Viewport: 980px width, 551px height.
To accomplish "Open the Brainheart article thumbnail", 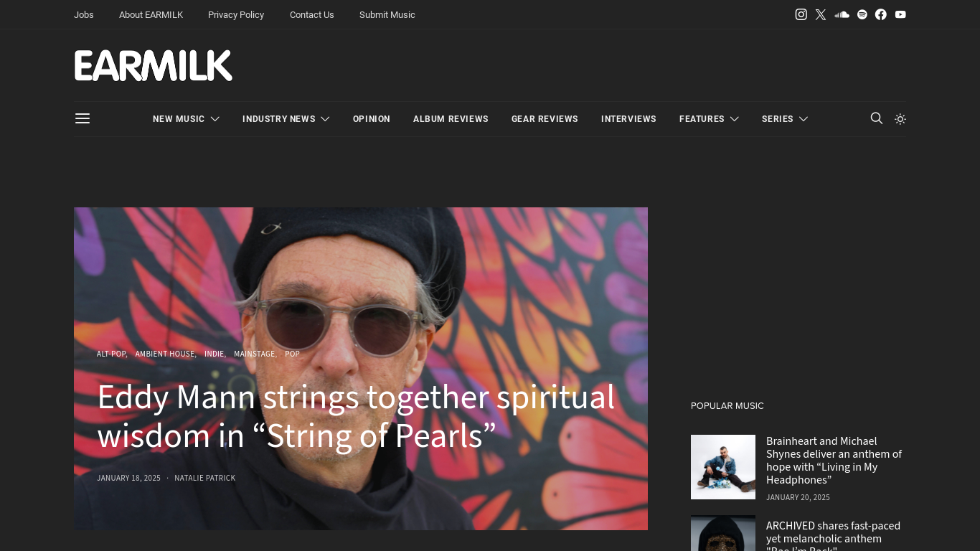I will (x=723, y=467).
